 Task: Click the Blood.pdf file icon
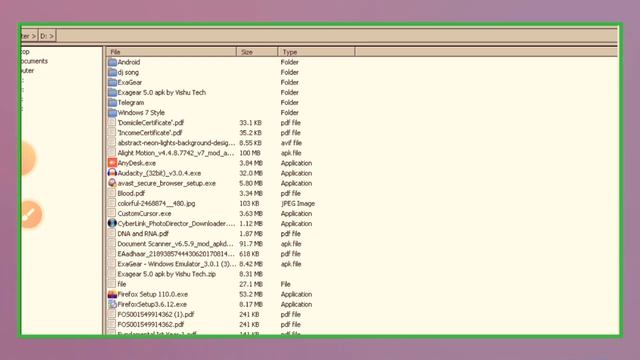point(112,193)
